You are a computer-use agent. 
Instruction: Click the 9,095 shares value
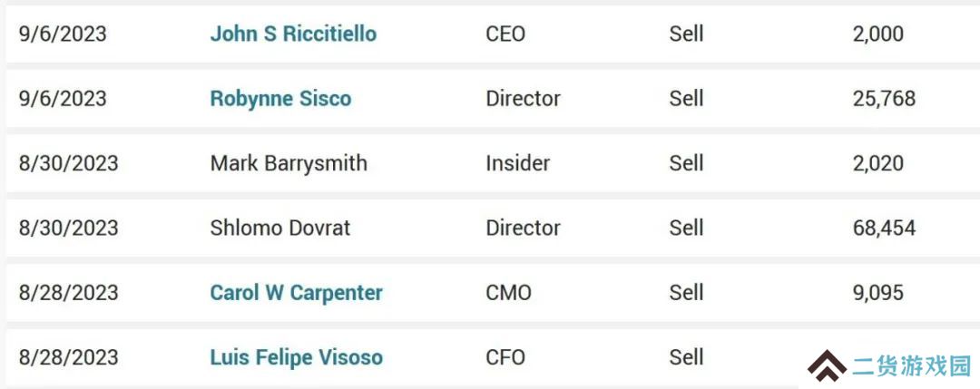pyautogui.click(x=877, y=292)
